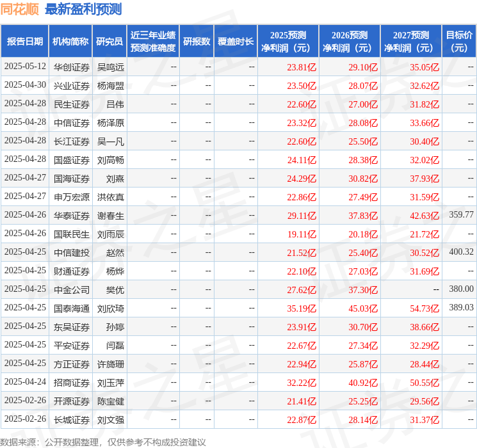Select the 长城证券 institution cell

[72, 420]
